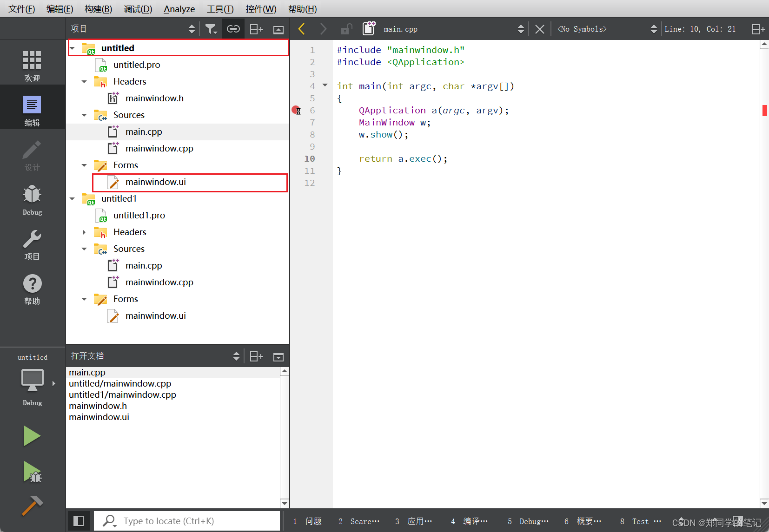Image resolution: width=769 pixels, height=532 pixels.
Task: Split the Projects panel
Action: 256,29
